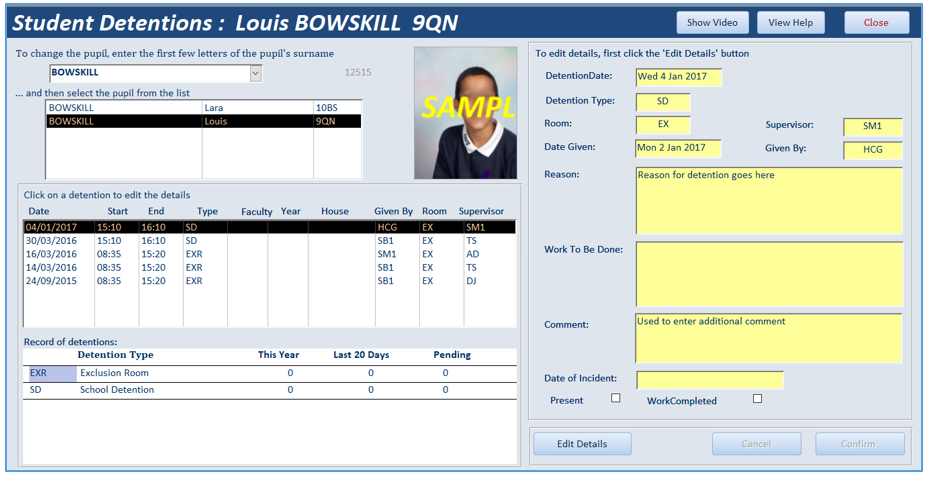Image resolution: width=928 pixels, height=477 pixels.
Task: Click the DetentionDate field Wed 4 Jan 2017
Action: (x=679, y=77)
